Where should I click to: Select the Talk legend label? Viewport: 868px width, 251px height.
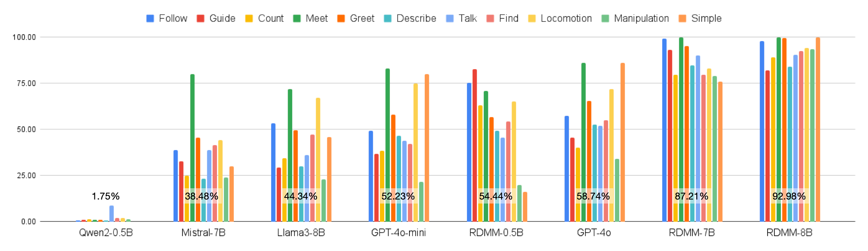468,19
